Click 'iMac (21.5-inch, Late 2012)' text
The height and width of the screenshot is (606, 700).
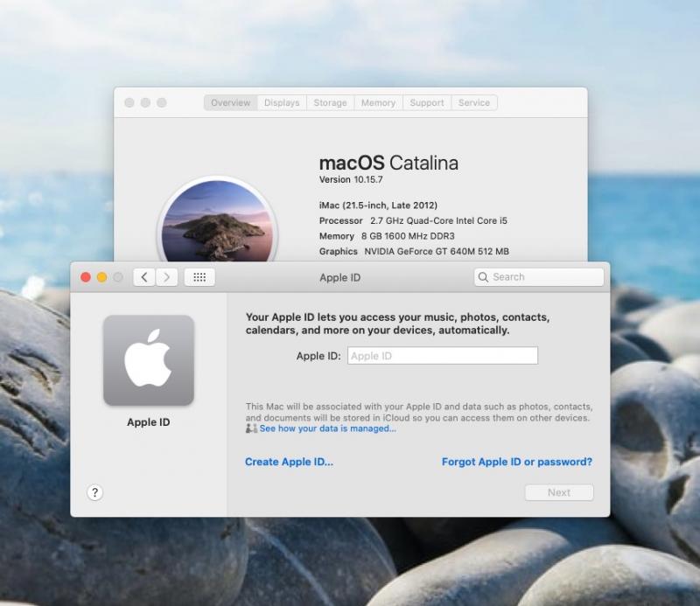(378, 205)
